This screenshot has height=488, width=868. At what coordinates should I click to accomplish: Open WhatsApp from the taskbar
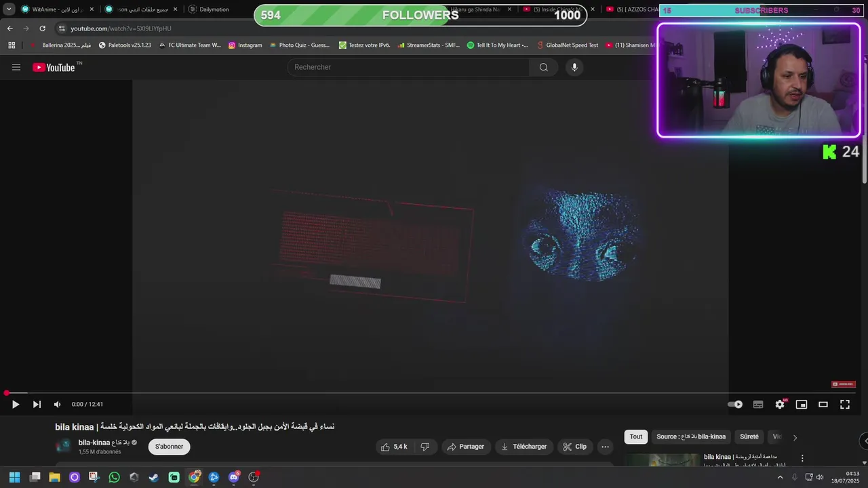point(114,477)
